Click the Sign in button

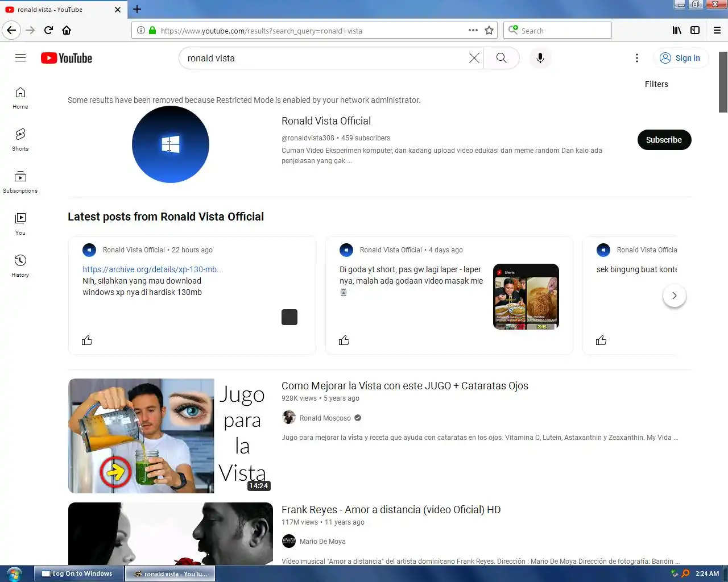point(680,58)
